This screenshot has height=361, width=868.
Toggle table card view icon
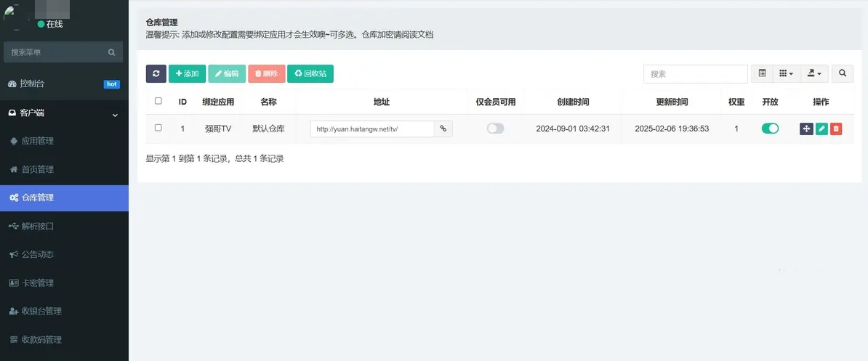click(762, 73)
